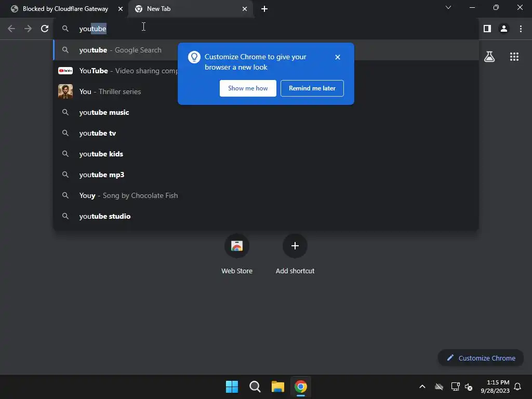
Task: Open the tab search chevron
Action: pyautogui.click(x=448, y=7)
